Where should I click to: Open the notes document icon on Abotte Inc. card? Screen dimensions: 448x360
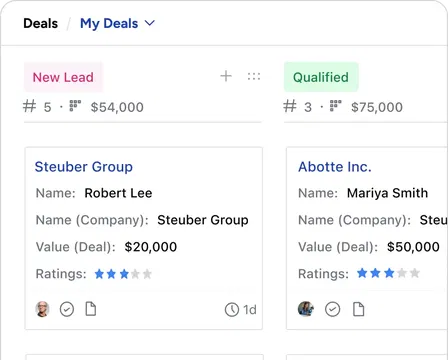coord(359,309)
